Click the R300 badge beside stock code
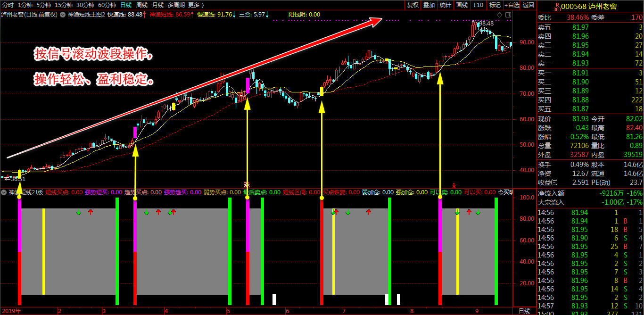The width and height of the screenshot is (644, 315). [557, 6]
